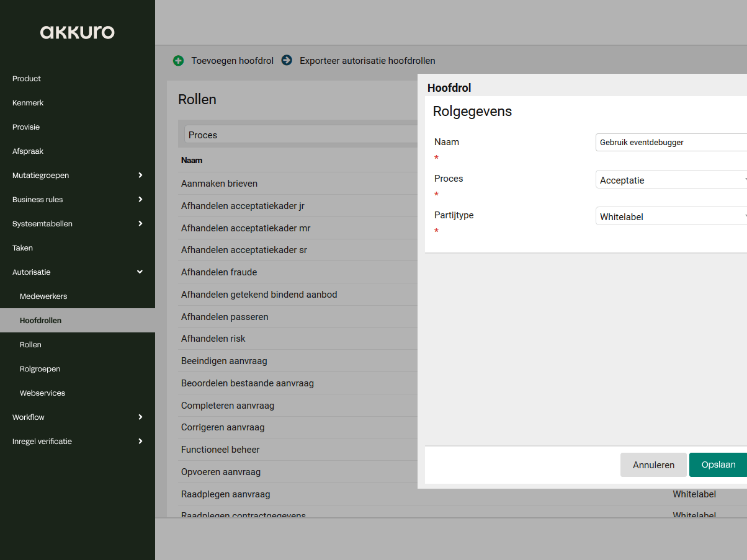The image size is (747, 560).
Task: Expand the Business rules submenu arrow
Action: [x=140, y=200]
